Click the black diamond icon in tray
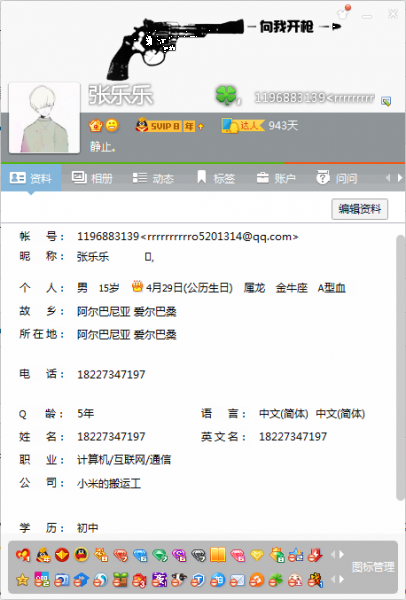 [x=198, y=555]
